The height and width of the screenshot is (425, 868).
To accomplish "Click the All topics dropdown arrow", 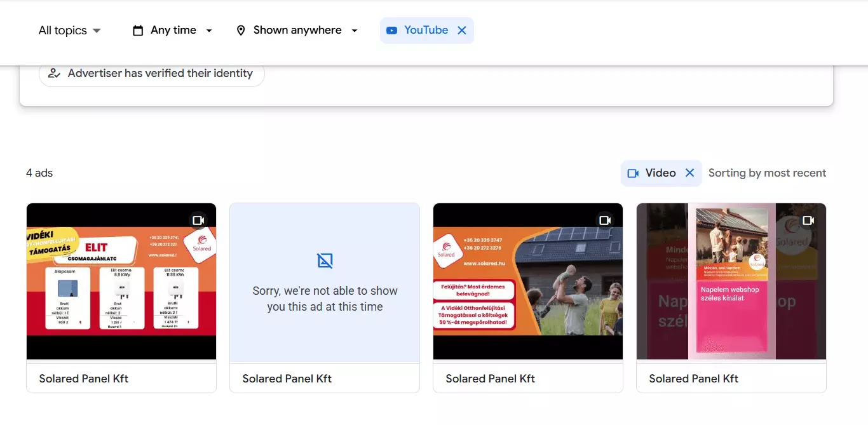I will point(97,30).
